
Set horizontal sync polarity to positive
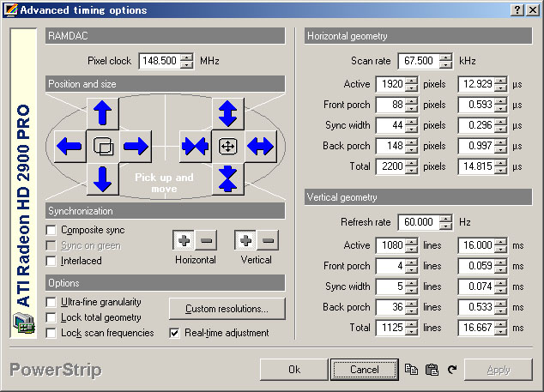(x=184, y=240)
